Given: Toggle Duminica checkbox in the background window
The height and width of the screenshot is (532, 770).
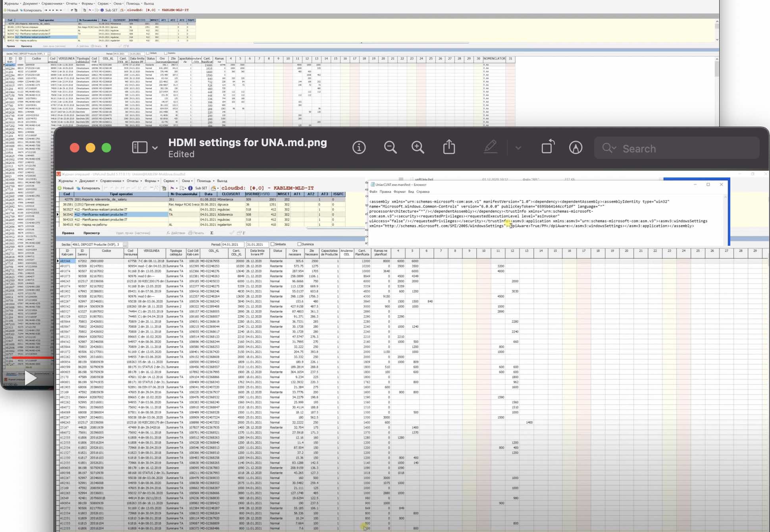Looking at the screenshot, I should coord(166,53).
